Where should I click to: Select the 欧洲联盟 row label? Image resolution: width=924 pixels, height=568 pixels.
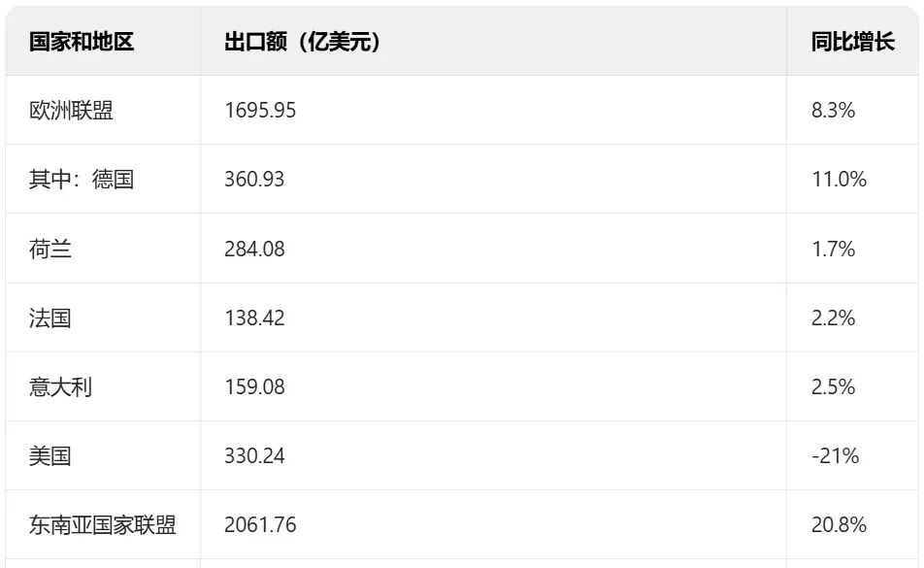pyautogui.click(x=71, y=110)
